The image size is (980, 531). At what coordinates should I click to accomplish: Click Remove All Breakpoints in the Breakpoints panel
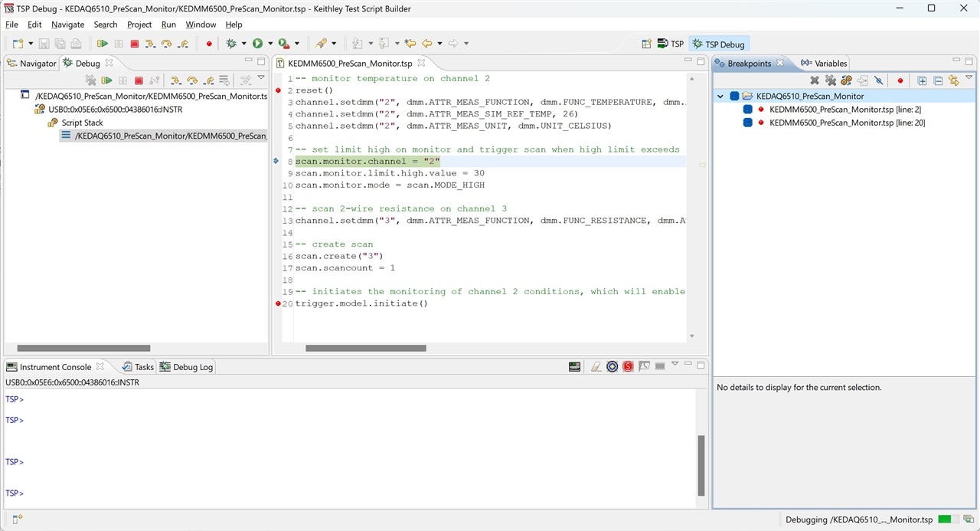tap(831, 80)
